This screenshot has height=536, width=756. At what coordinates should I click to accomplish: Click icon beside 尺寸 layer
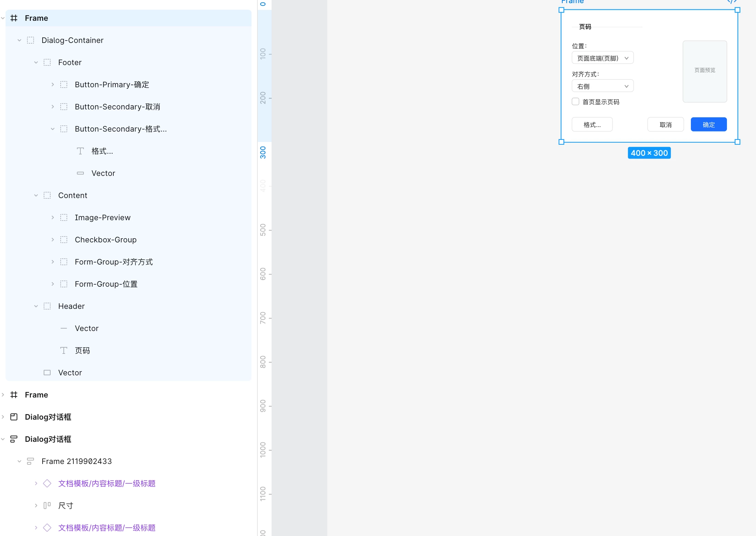coord(47,506)
